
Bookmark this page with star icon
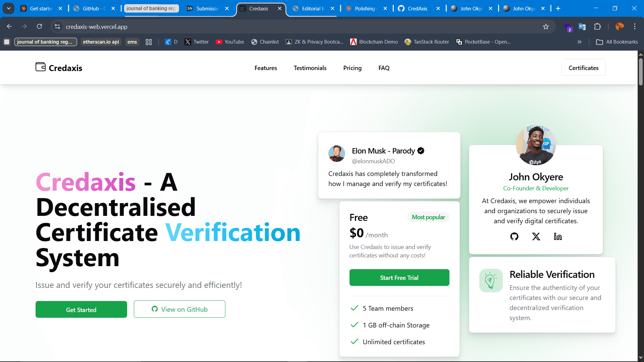pos(546,26)
